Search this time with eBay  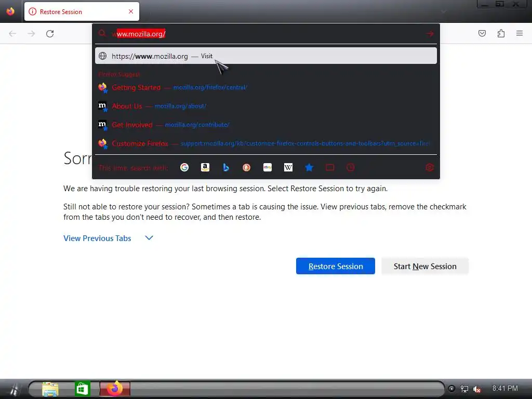[268, 167]
